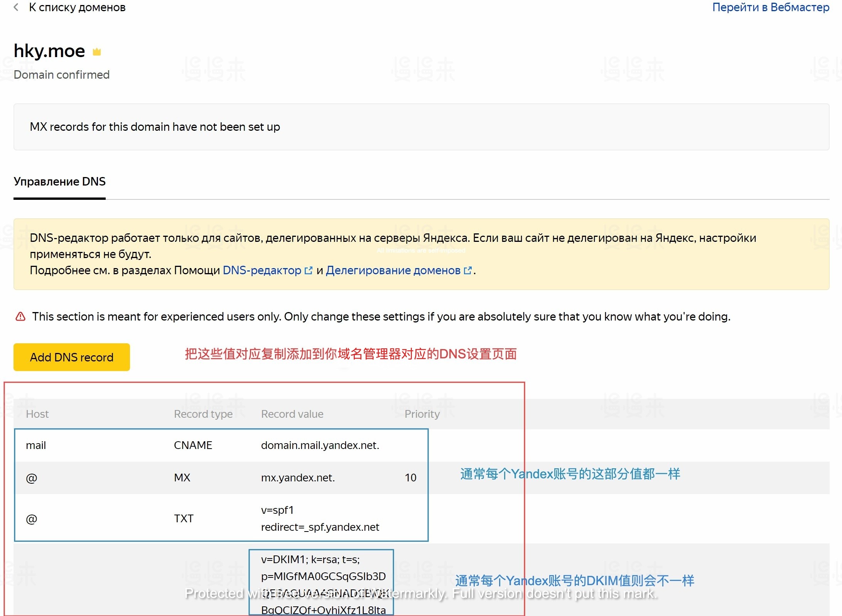The width and height of the screenshot is (842, 616).
Task: Go back via К списку доменов link
Action: tap(77, 7)
